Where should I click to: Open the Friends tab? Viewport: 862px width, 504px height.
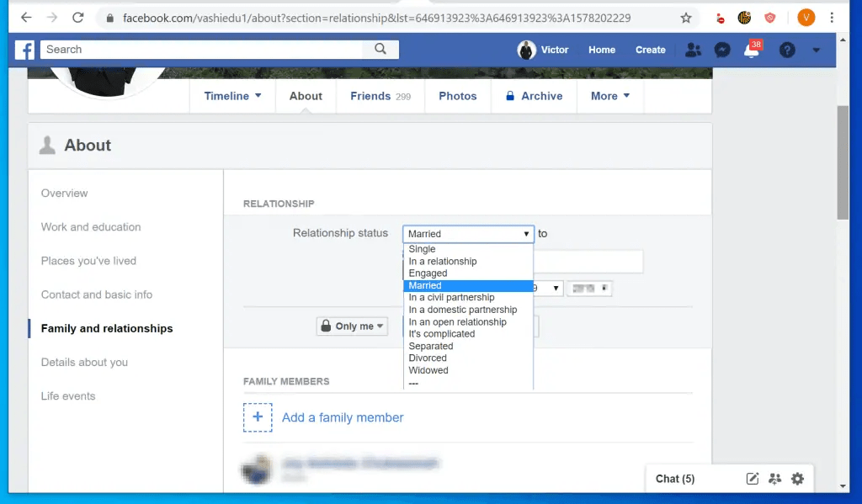380,96
